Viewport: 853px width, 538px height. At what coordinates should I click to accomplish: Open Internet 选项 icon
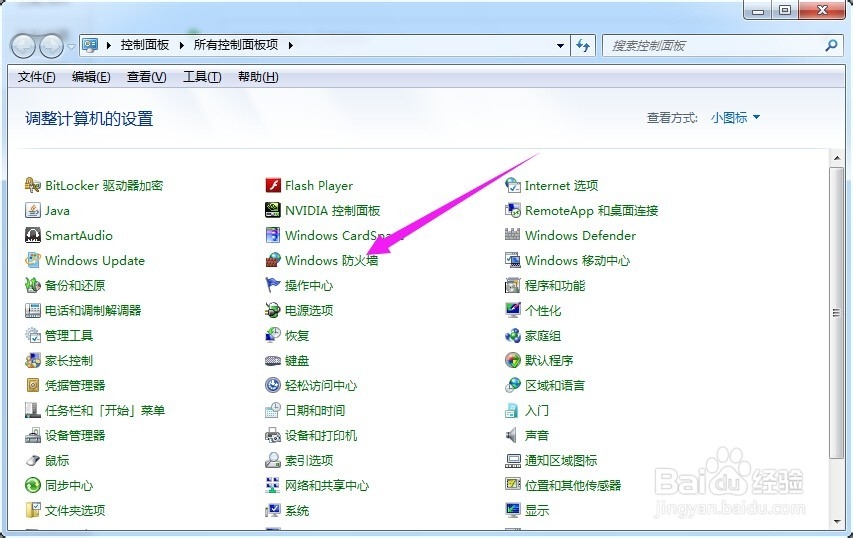coord(512,185)
